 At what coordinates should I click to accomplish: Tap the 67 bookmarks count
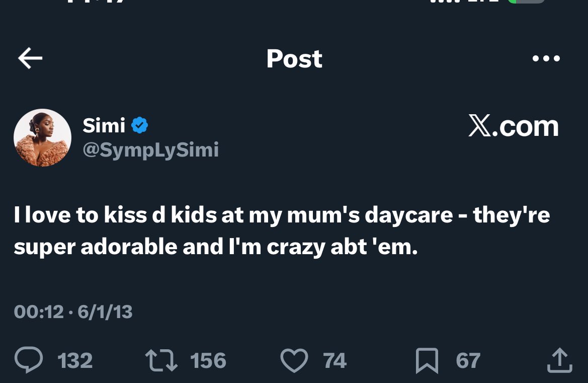pos(468,361)
